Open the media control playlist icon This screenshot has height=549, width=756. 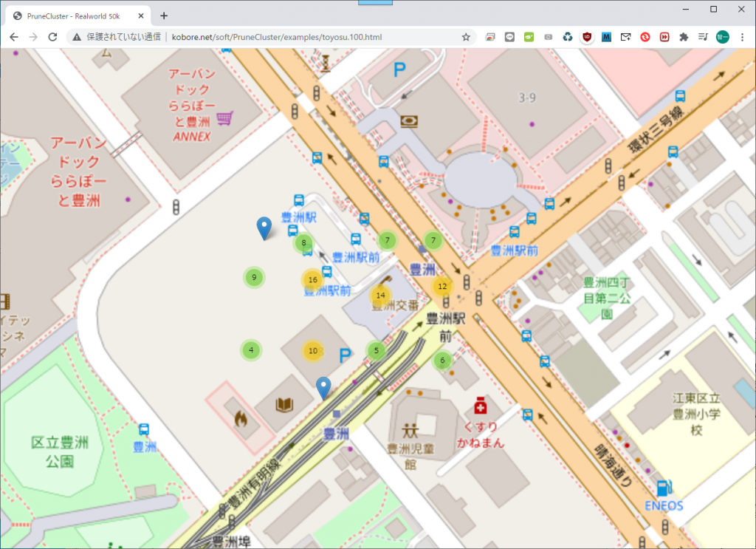point(702,37)
